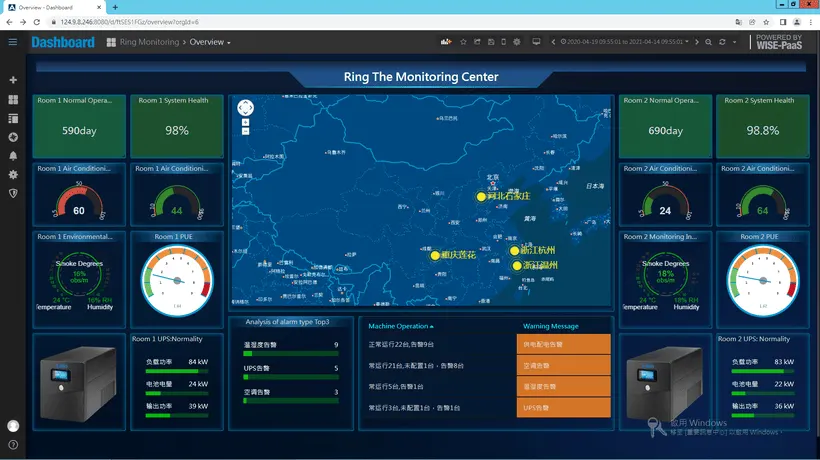Click the UPS orange warning message button
The width and height of the screenshot is (820, 460).
point(563,407)
